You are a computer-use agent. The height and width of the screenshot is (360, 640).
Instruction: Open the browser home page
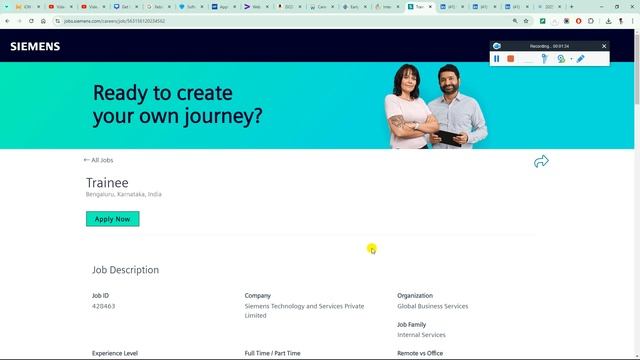pos(43,21)
